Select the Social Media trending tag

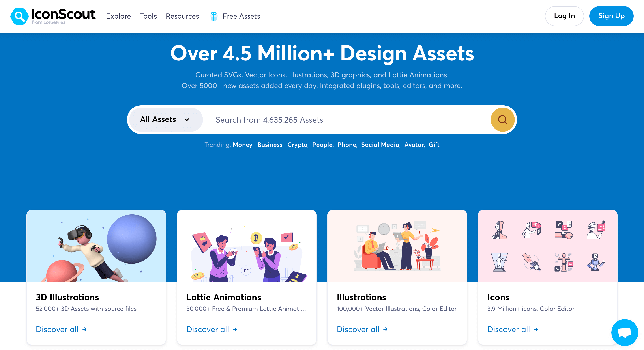380,145
